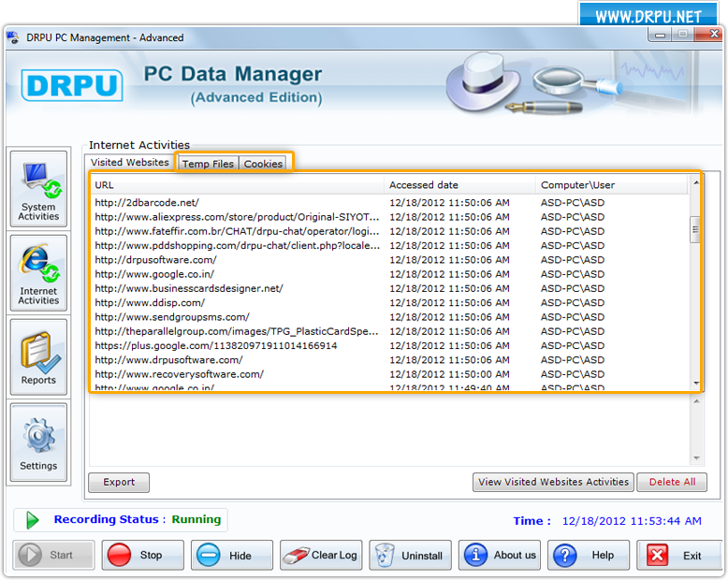The height and width of the screenshot is (580, 728).
Task: Open the Settings gear icon
Action: (38, 442)
